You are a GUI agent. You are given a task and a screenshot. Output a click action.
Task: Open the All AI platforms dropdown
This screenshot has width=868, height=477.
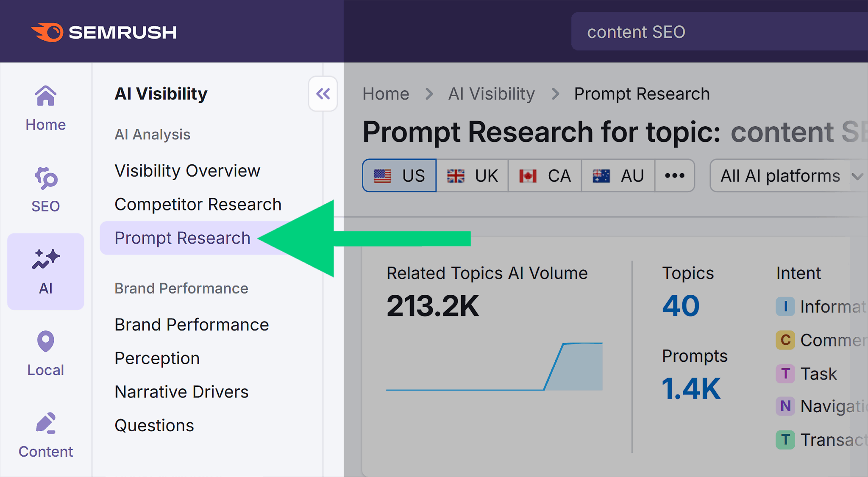[789, 175]
